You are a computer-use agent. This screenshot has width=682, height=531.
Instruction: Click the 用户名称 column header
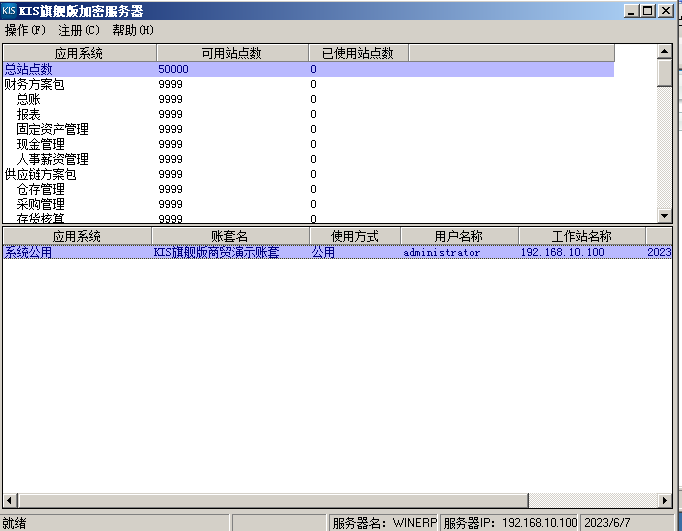tap(459, 236)
